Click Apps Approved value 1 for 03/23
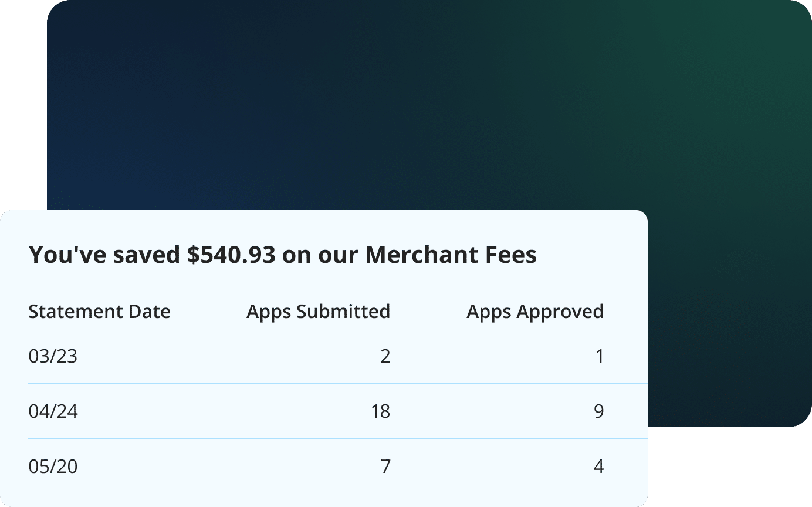This screenshot has height=507, width=812. tap(599, 356)
